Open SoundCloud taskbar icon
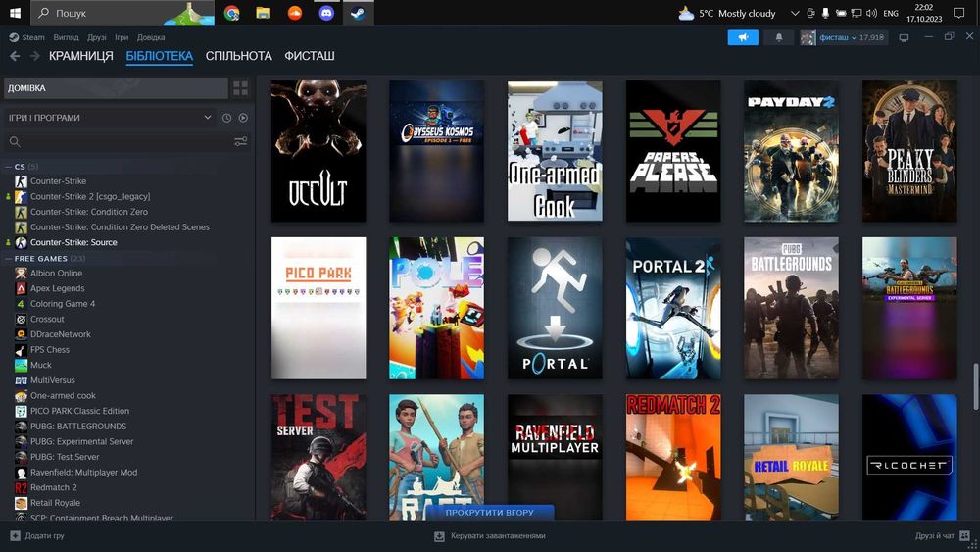The width and height of the screenshot is (980, 552). point(295,13)
